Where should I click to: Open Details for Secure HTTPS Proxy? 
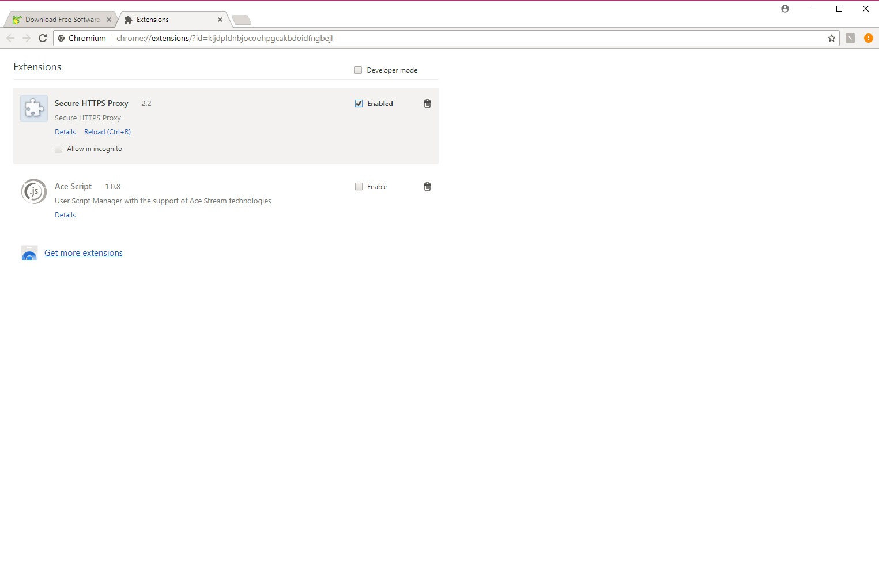[65, 132]
